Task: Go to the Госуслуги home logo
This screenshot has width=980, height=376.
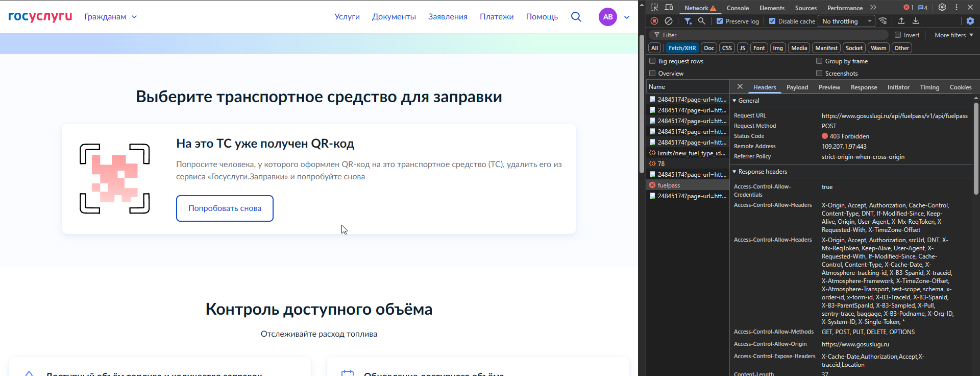Action: point(40,16)
